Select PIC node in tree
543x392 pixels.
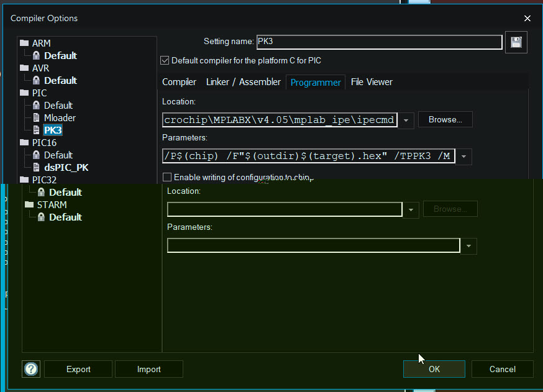(39, 93)
